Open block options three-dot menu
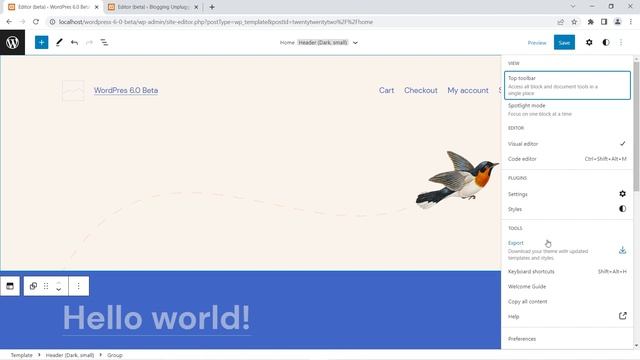The width and height of the screenshot is (640, 360). pyautogui.click(x=78, y=286)
